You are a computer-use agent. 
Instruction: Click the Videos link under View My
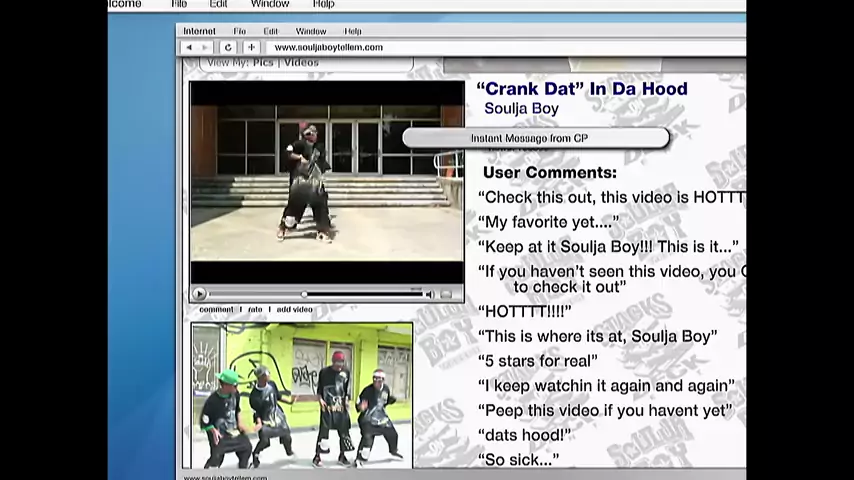click(x=301, y=62)
